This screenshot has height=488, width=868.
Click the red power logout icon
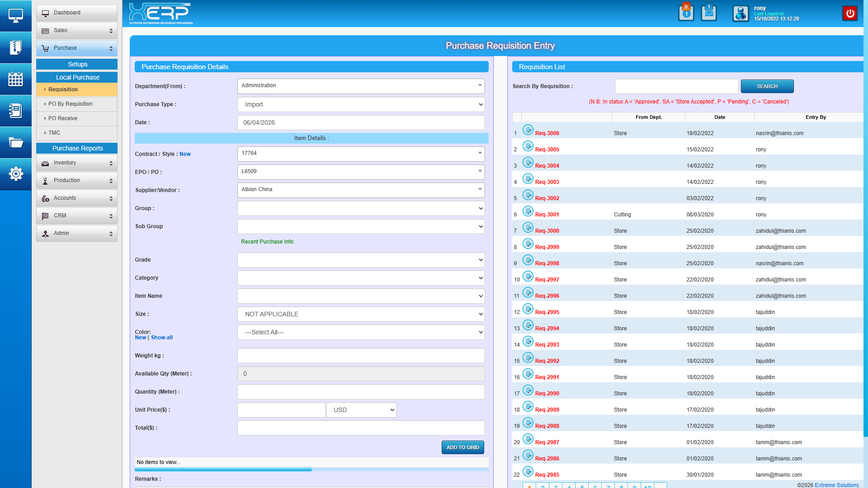tap(850, 13)
